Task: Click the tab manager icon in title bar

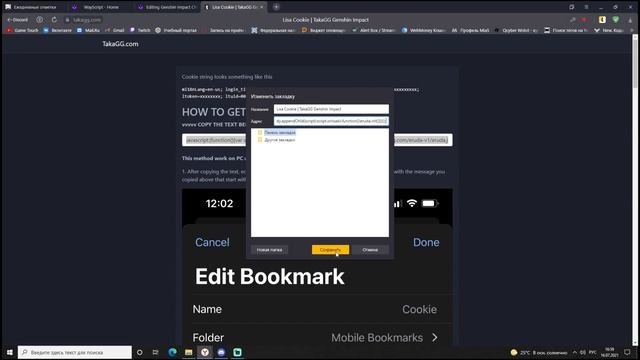Action: pyautogui.click(x=571, y=7)
